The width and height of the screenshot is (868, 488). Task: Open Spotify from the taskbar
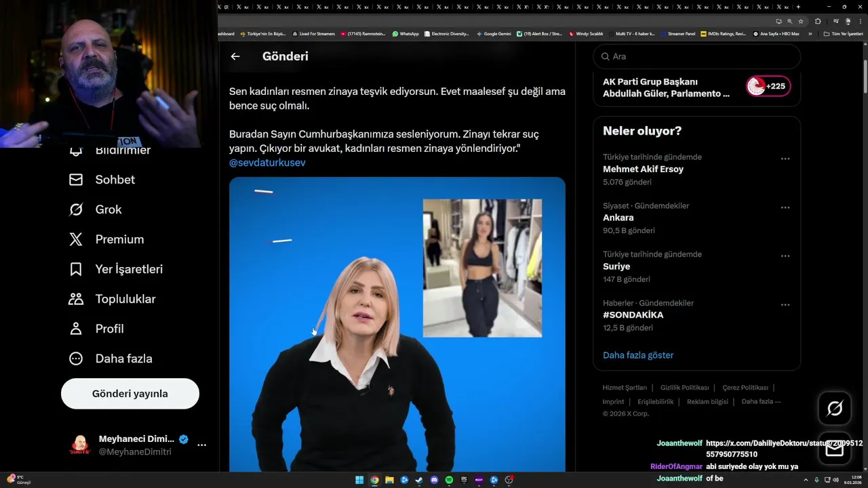coord(449,480)
